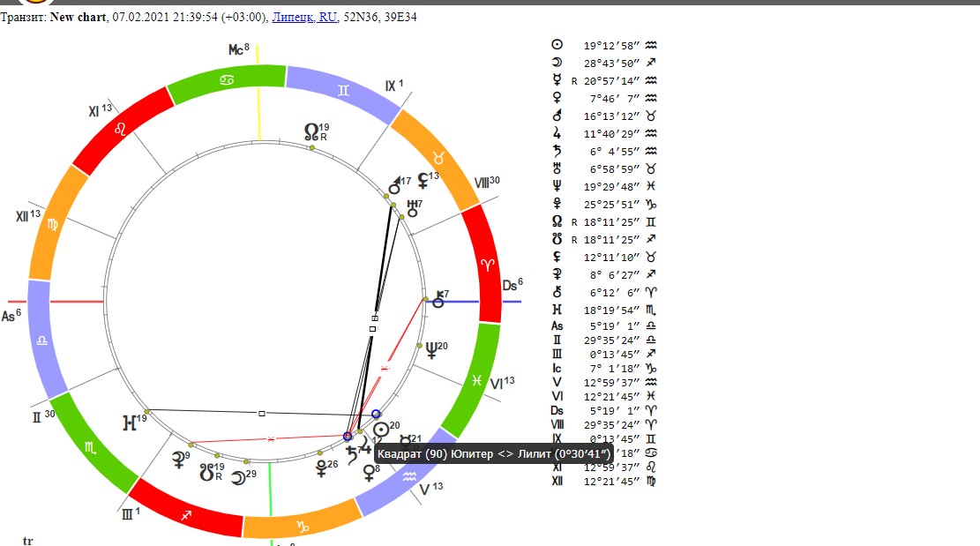The image size is (980, 546).
Task: Select the Jupiter glyph on the chart wheel
Action: (x=365, y=445)
